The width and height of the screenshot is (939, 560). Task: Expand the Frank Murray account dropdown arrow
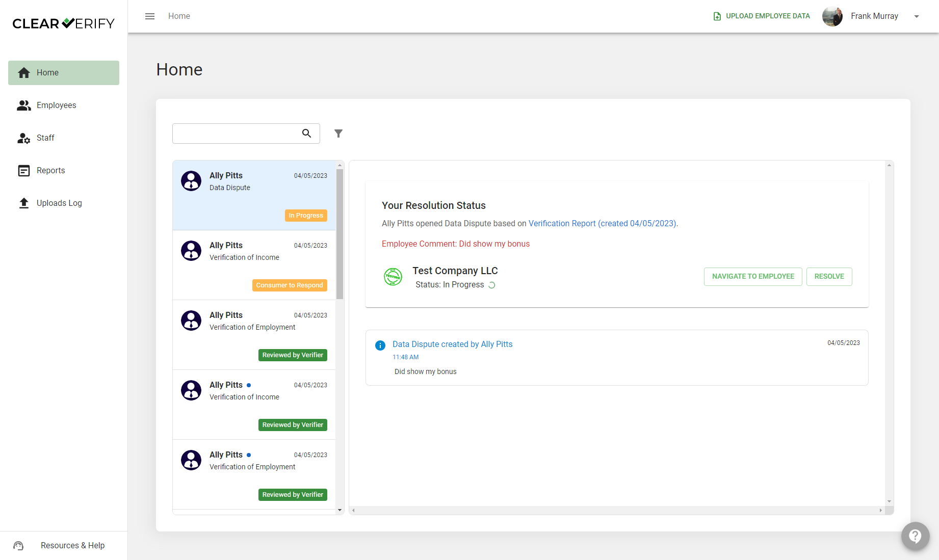(917, 16)
